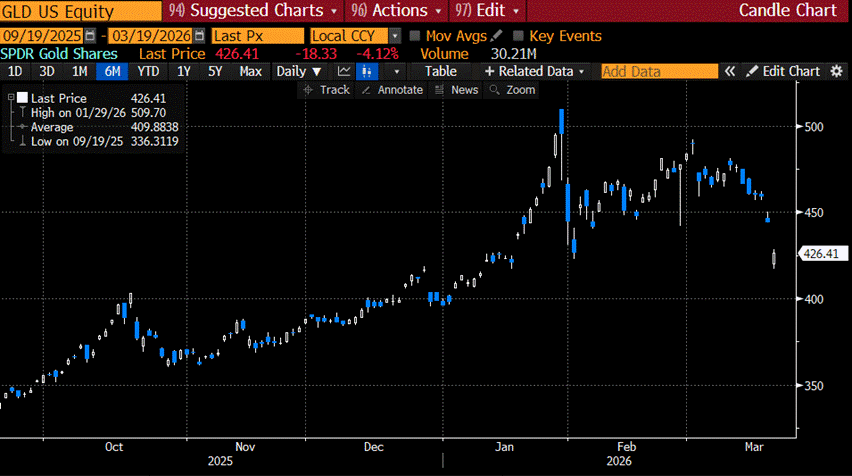Enable the Mov Avgs checkbox
Screen dimensions: 852x476
pos(414,36)
